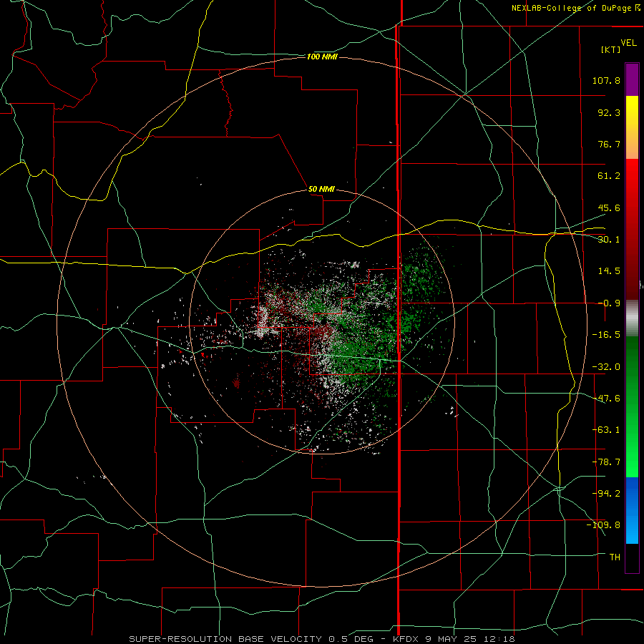Click the [KT] units label
This screenshot has width=644, height=644.
point(611,49)
